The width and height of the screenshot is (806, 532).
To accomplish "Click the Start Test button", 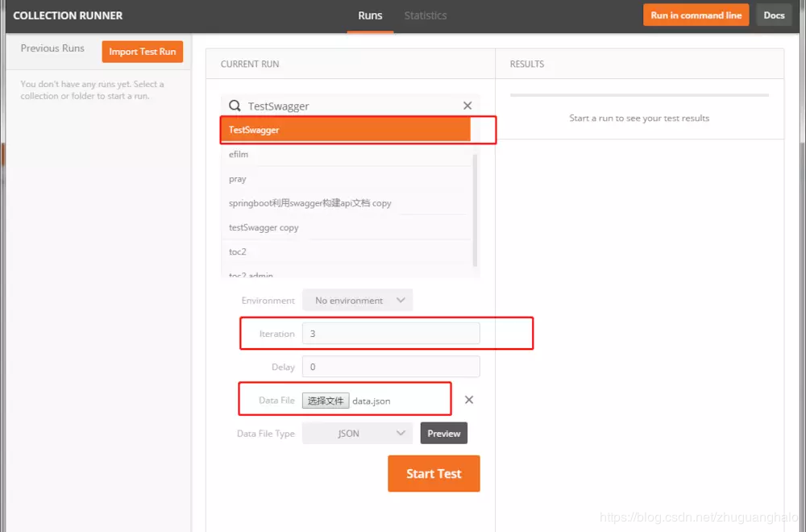I will point(434,473).
